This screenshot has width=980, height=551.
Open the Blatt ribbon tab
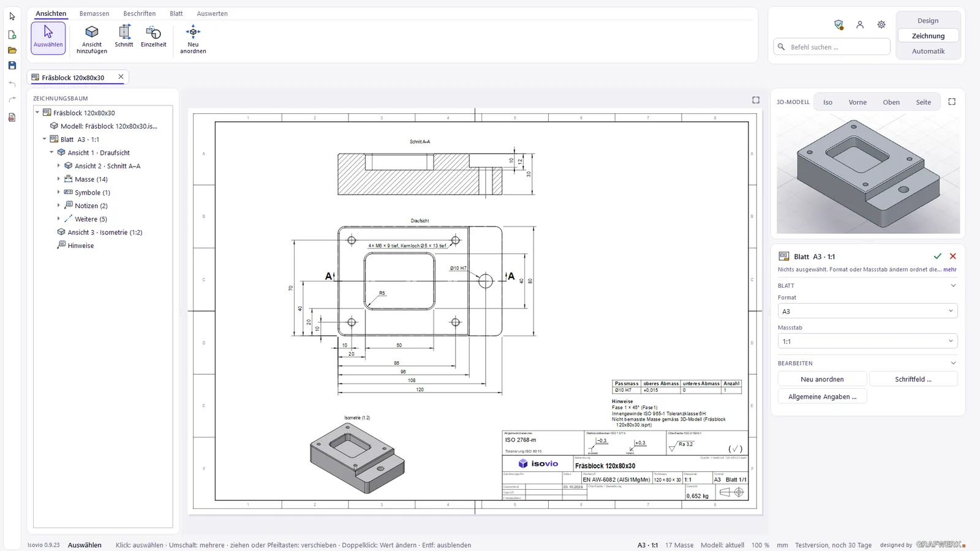[176, 13]
